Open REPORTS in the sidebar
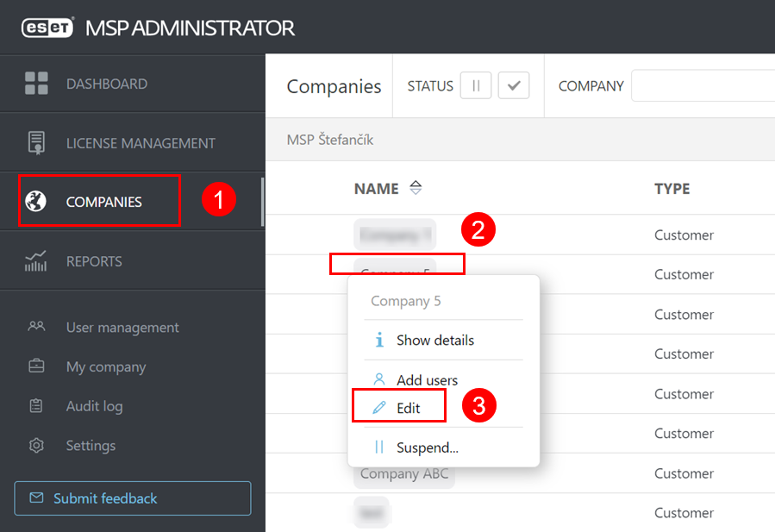 133,260
